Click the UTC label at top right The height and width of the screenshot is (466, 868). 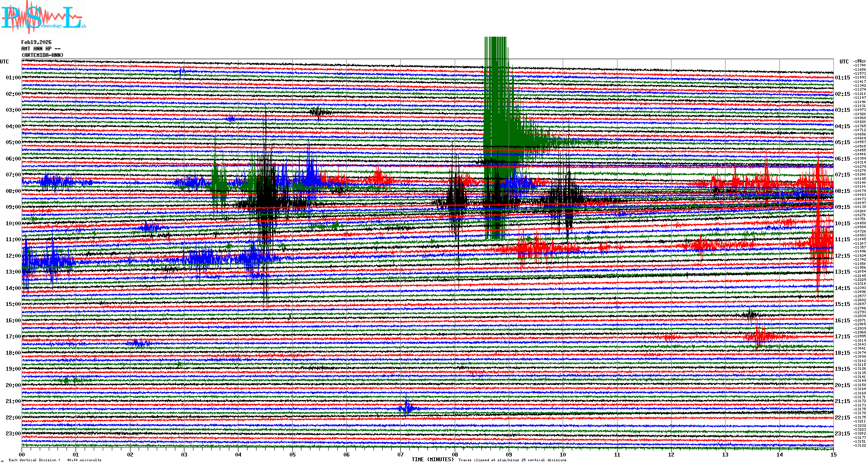(844, 62)
